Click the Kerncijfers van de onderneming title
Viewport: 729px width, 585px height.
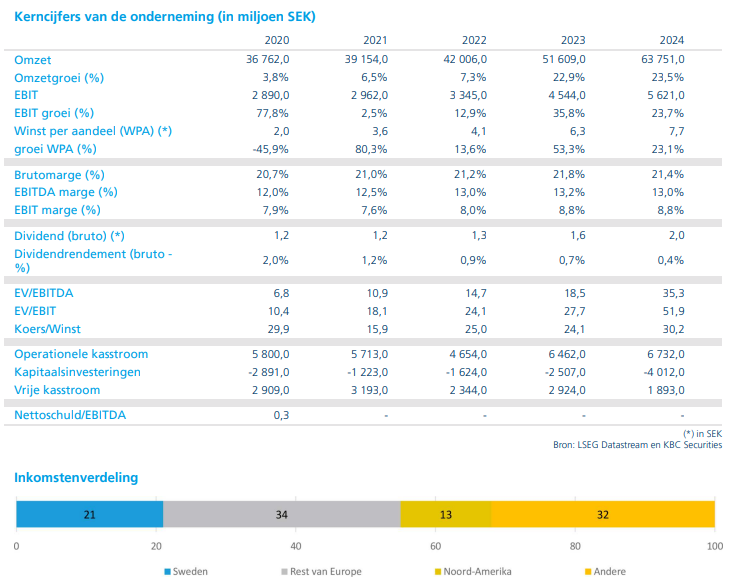coord(166,17)
